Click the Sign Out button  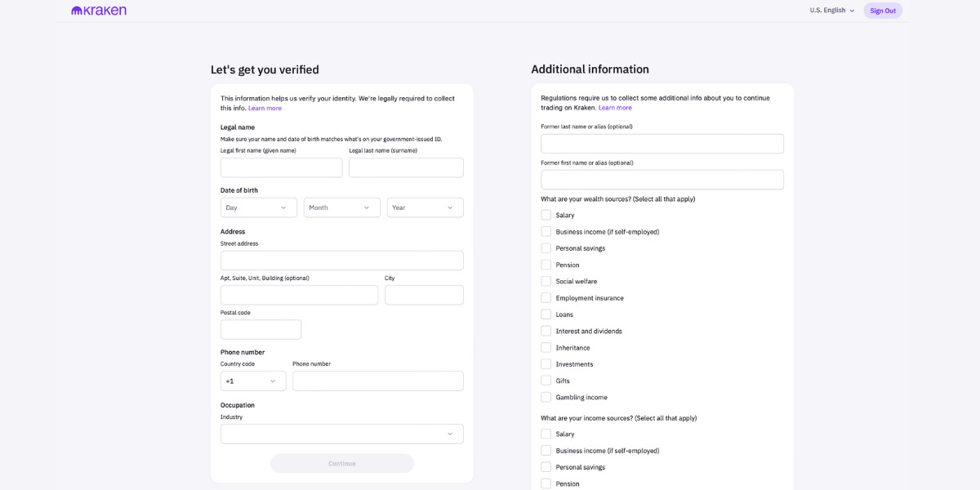883,10
